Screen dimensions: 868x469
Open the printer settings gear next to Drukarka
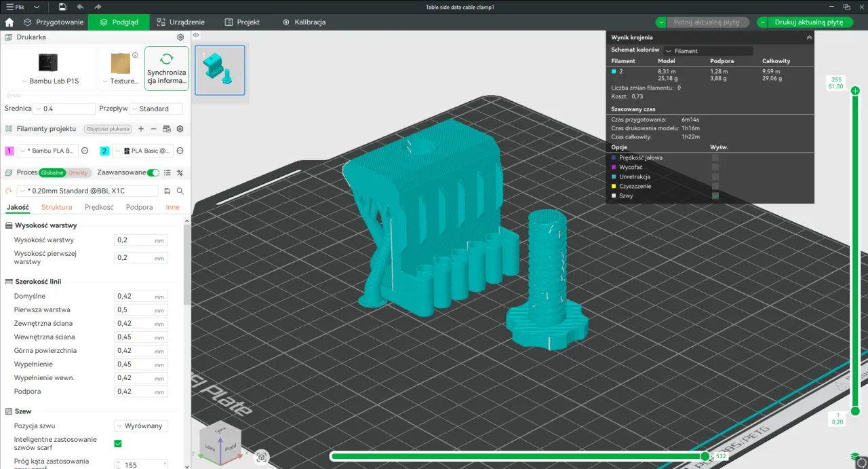click(179, 37)
